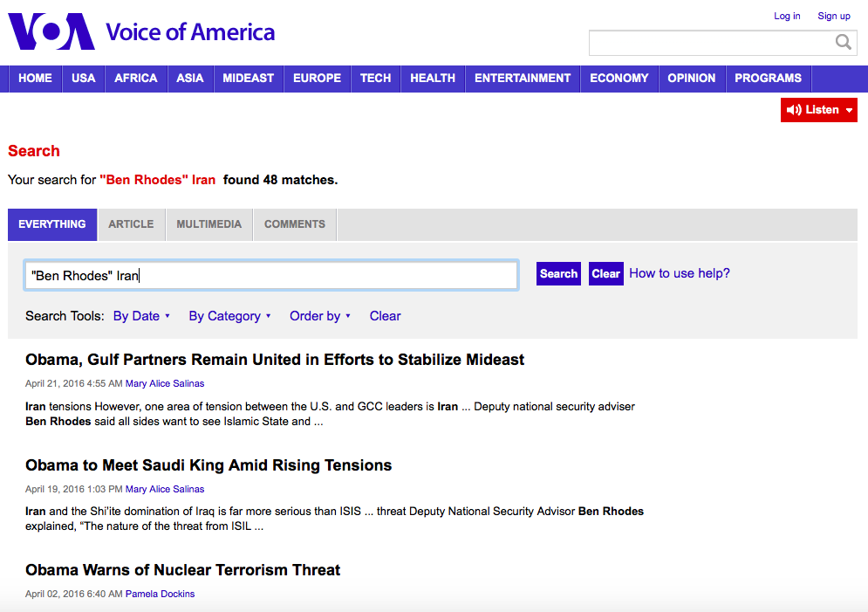Viewport: 868px width, 612px height.
Task: Go to the ASIA section
Action: [x=190, y=78]
